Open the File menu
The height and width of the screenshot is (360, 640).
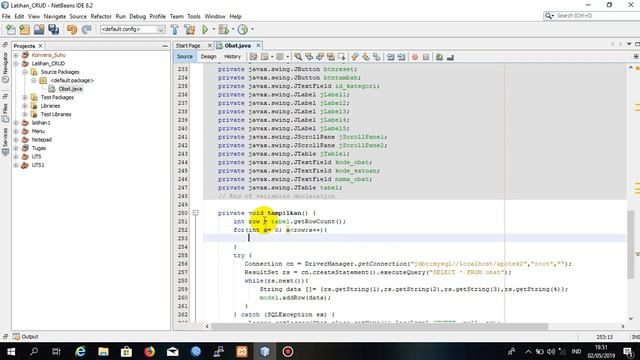[x=6, y=16]
